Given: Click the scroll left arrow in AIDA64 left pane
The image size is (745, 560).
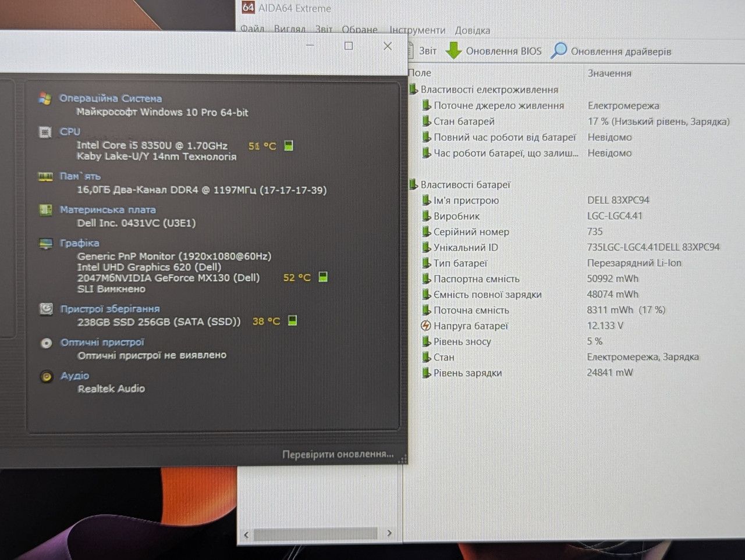Looking at the screenshot, I should [246, 534].
